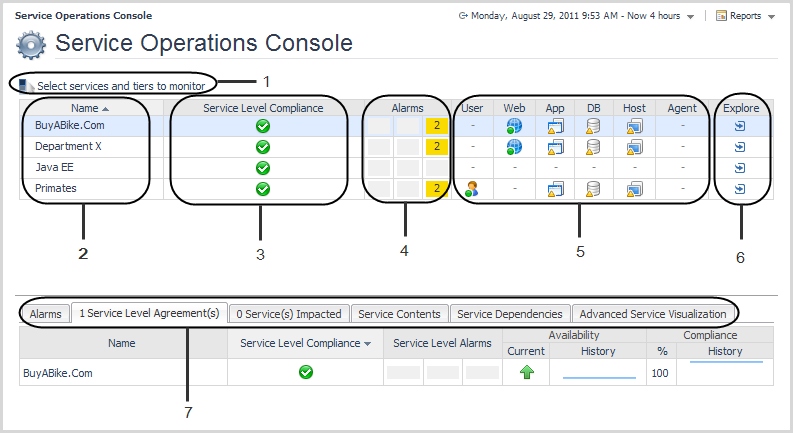This screenshot has width=793, height=433.
Task: Click the Availability History sparkline
Action: tap(599, 376)
